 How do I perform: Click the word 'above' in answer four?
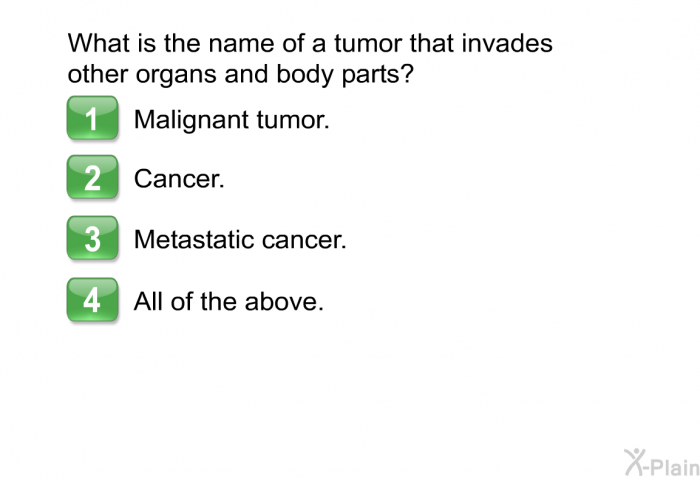click(x=281, y=301)
